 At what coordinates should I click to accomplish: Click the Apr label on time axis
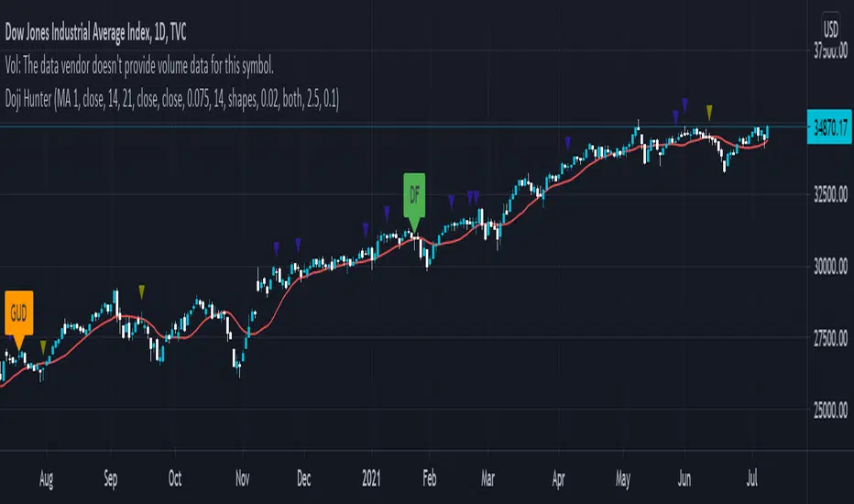click(x=558, y=479)
